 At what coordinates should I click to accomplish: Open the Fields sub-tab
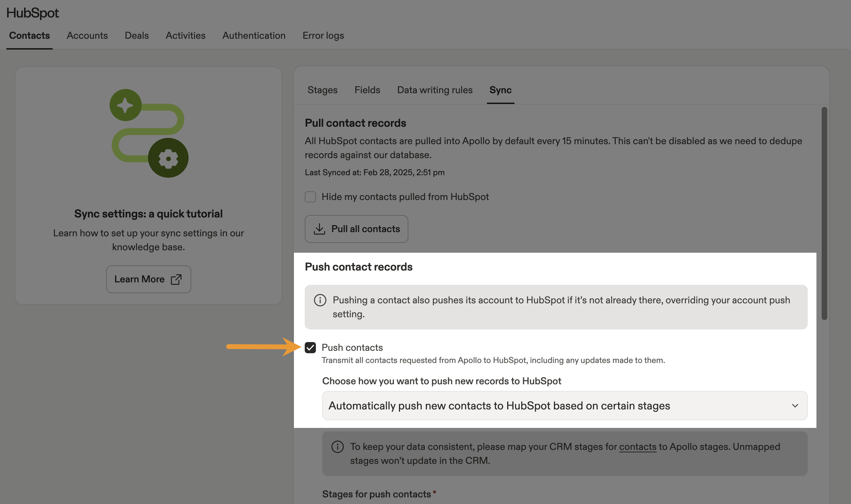367,90
